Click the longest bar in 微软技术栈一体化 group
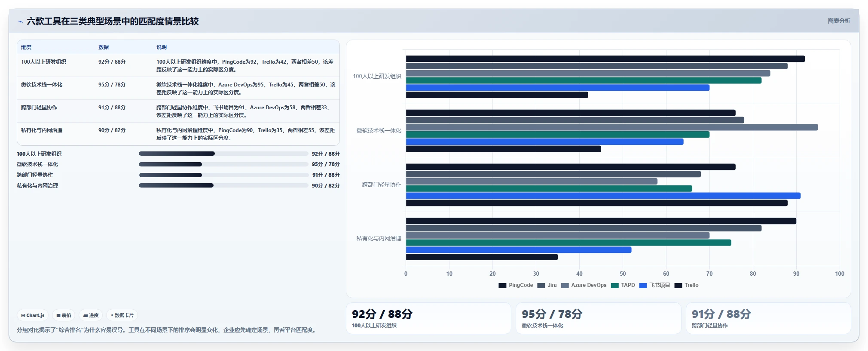Screen dimensions: 868x351 [x=612, y=127]
